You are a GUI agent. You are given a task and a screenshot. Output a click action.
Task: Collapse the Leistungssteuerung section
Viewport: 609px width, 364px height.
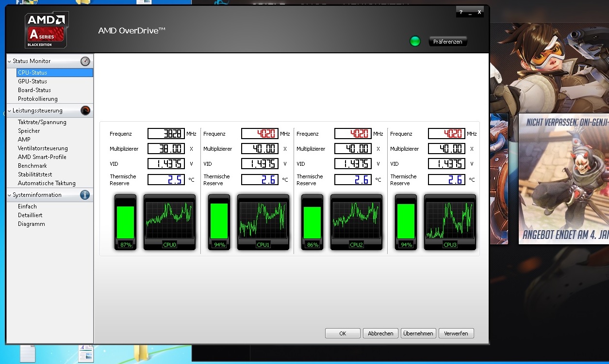pyautogui.click(x=9, y=111)
